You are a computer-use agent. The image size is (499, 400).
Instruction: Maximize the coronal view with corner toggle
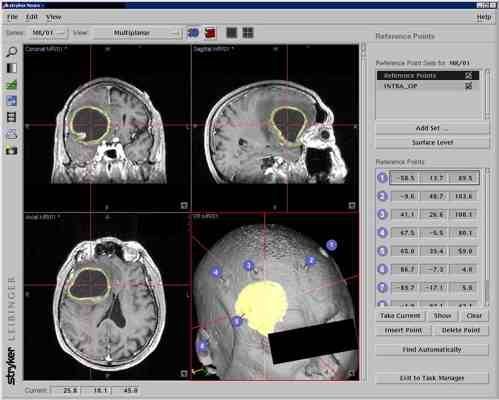tap(184, 206)
